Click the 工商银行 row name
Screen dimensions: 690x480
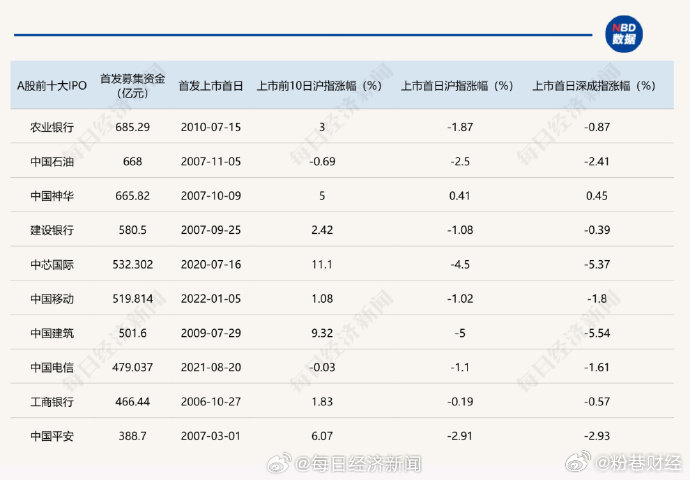coord(52,402)
